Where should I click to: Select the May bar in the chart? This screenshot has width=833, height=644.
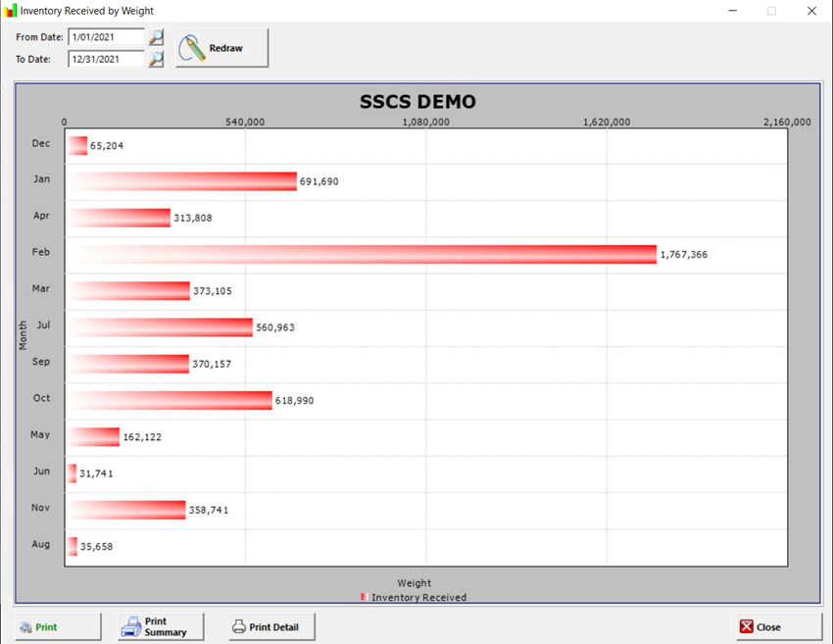tap(93, 437)
